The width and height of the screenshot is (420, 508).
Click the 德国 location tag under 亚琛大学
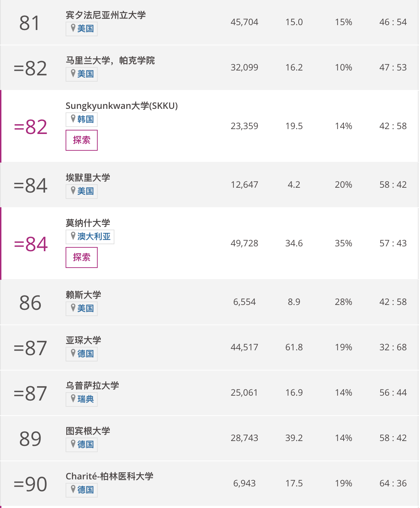click(x=82, y=354)
